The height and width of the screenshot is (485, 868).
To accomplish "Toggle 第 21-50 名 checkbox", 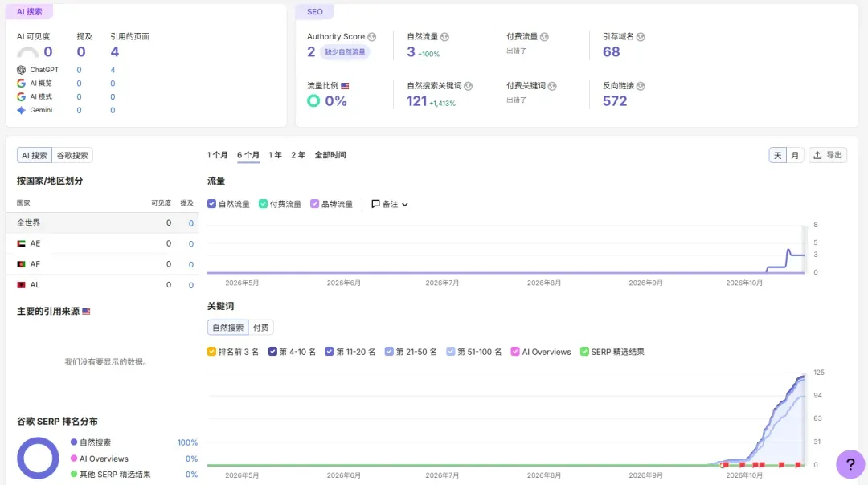I will point(389,351).
